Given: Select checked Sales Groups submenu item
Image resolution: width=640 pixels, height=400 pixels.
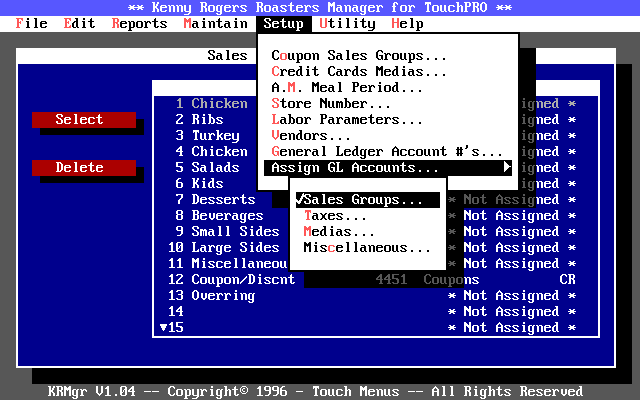Looking at the screenshot, I should (x=368, y=200).
